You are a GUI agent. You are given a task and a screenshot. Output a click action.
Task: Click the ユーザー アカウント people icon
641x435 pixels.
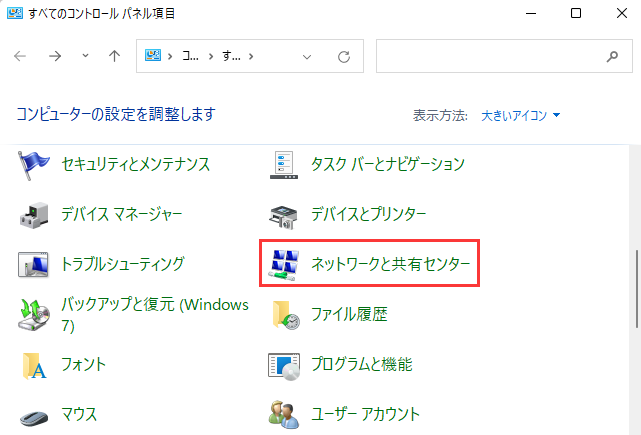pyautogui.click(x=284, y=415)
